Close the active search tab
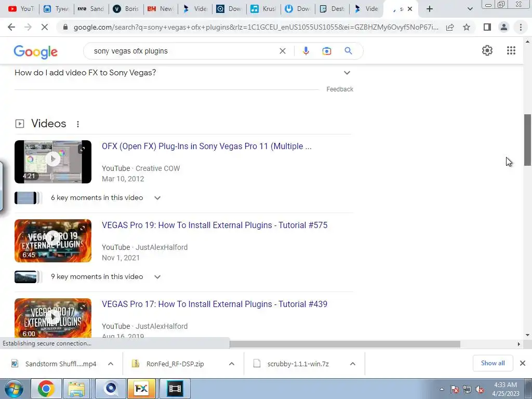The image size is (532, 399). 410,9
